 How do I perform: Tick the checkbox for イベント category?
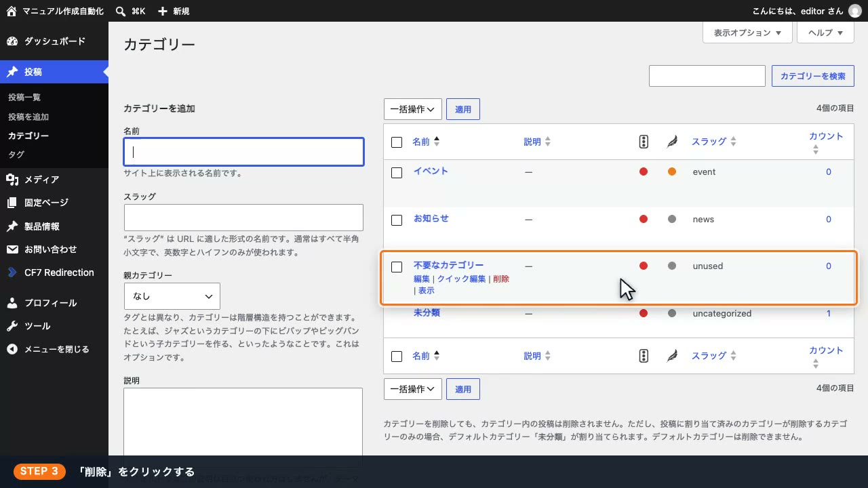tap(397, 173)
